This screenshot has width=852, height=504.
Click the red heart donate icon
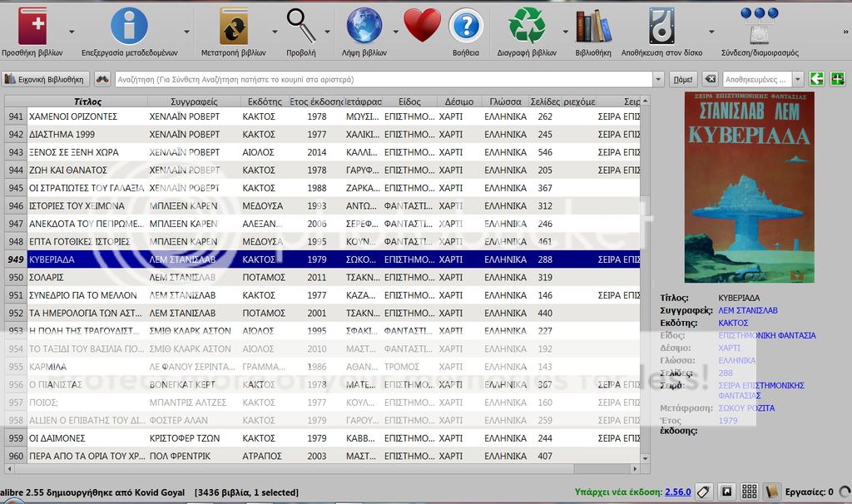pos(422,26)
